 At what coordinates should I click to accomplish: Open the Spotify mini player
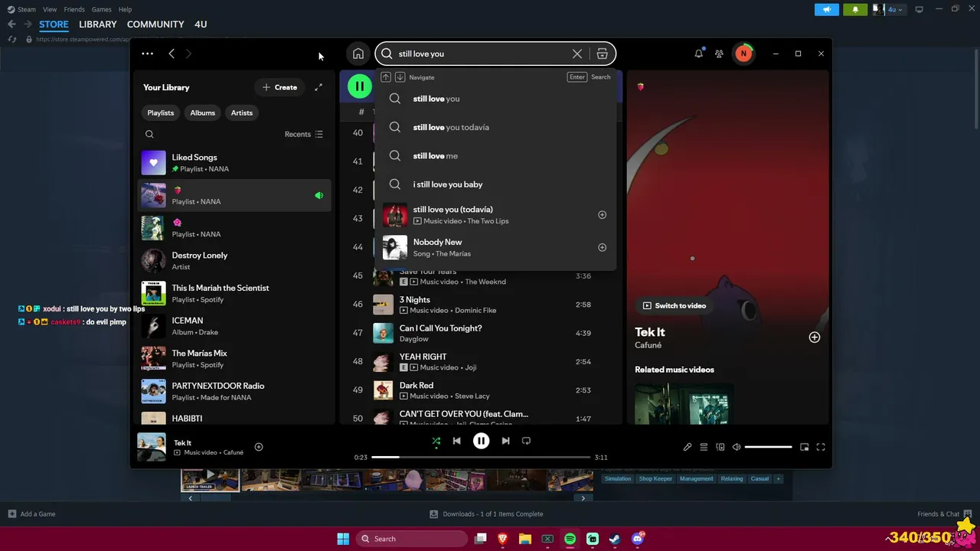click(804, 447)
